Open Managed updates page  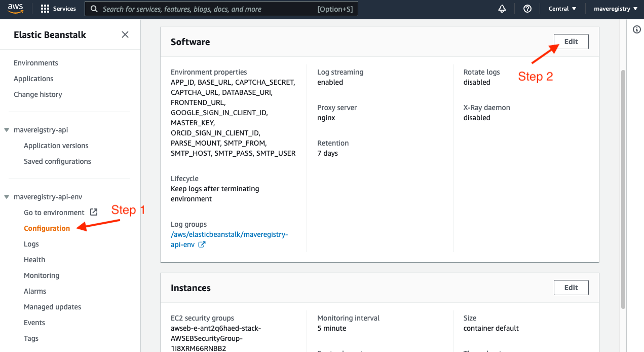click(x=52, y=307)
